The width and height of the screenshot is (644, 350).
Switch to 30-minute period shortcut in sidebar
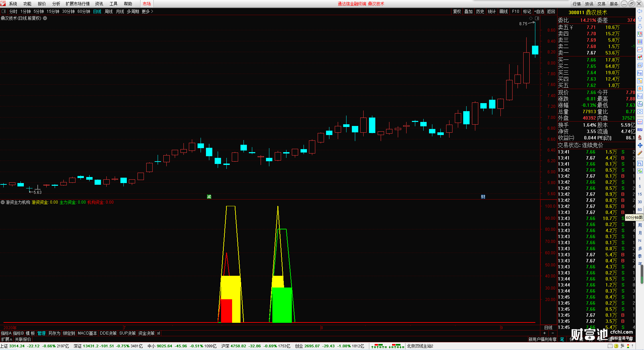[640, 202]
